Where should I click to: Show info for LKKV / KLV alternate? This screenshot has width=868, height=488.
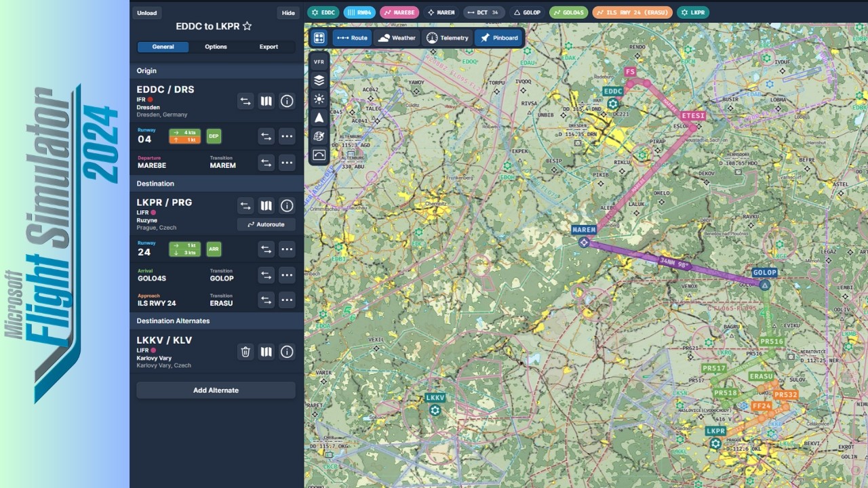point(287,352)
